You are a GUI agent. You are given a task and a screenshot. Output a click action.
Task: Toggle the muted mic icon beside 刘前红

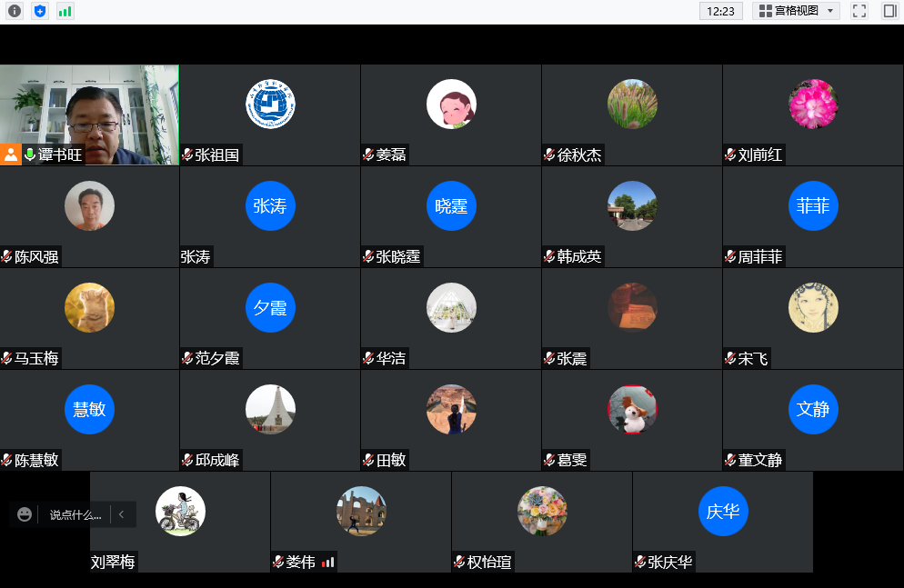pyautogui.click(x=730, y=155)
